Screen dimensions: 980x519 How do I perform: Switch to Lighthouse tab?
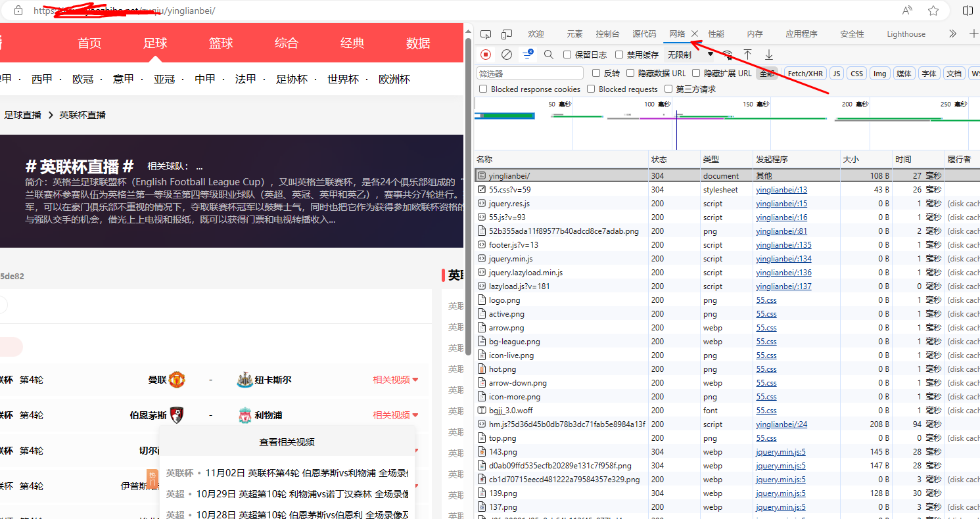click(906, 34)
